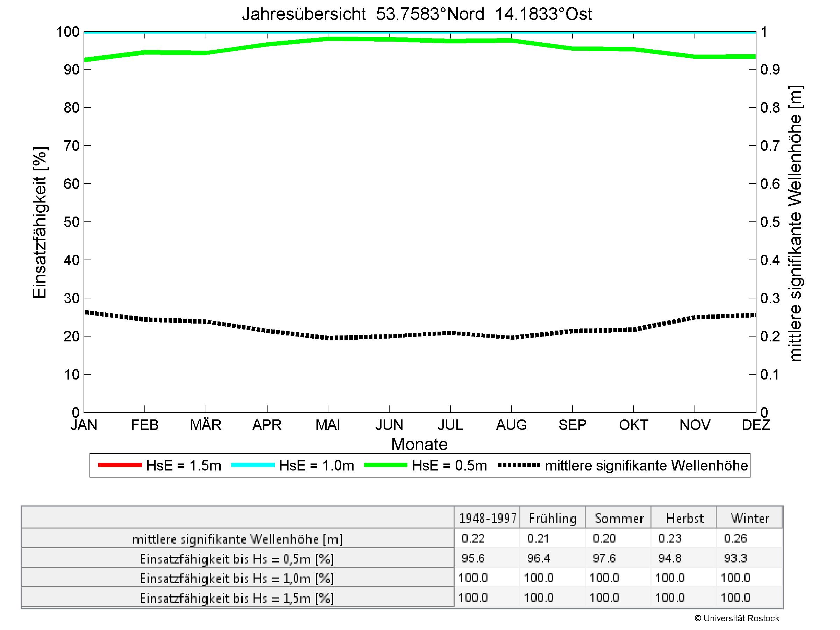Select the Sommer column header
This screenshot has width=840, height=630.
(x=619, y=518)
